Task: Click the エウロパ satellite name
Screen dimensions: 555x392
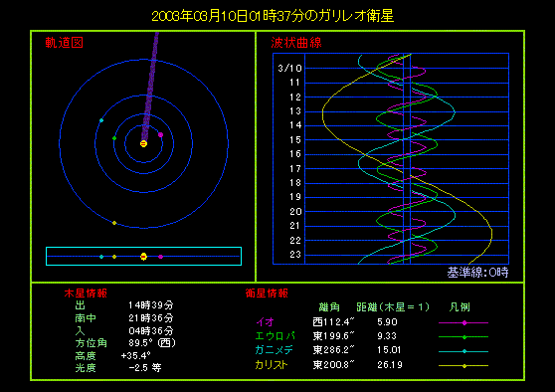Action: [x=276, y=336]
